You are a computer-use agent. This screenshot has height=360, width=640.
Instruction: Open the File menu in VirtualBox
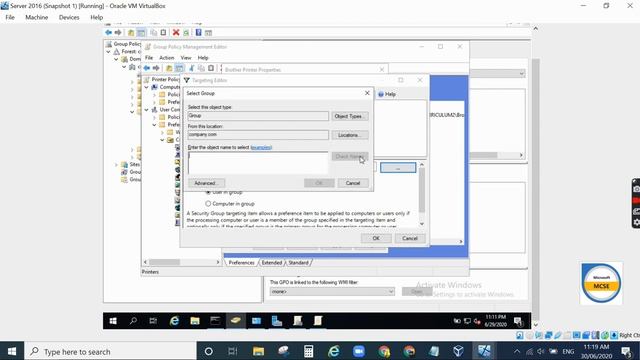(x=10, y=17)
